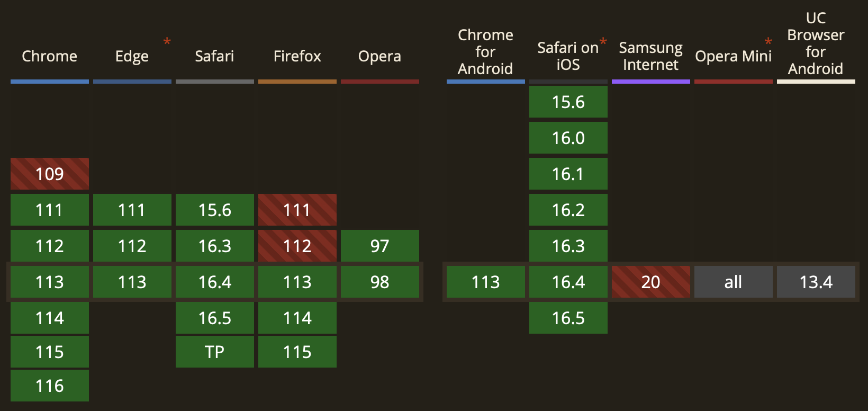Select the Firefox column header
Viewport: 868px width, 411px height.
point(297,56)
